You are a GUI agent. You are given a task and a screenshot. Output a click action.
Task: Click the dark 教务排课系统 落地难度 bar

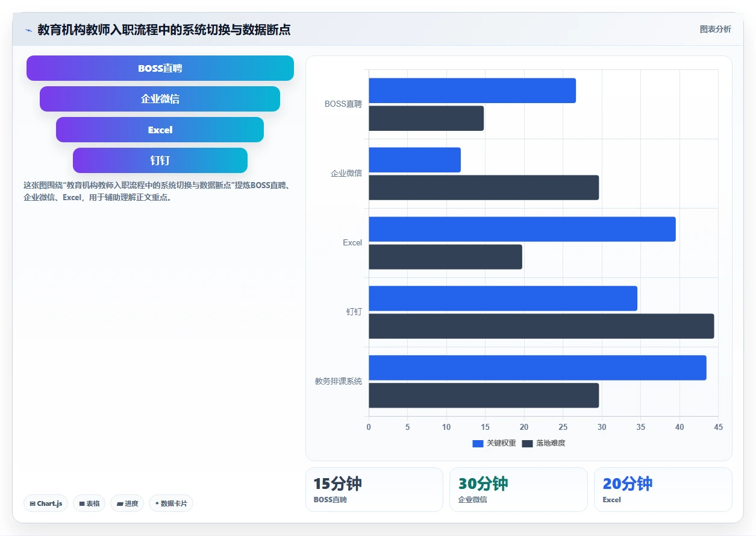pyautogui.click(x=484, y=396)
